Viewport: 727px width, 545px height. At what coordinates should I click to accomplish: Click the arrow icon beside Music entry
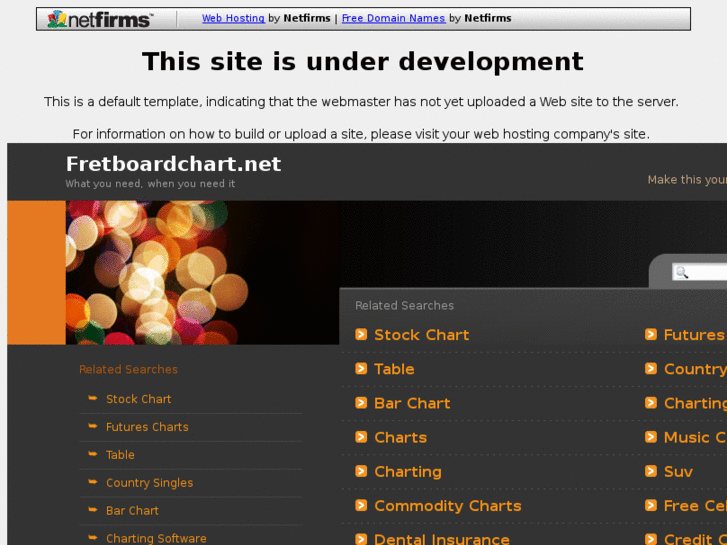click(651, 437)
